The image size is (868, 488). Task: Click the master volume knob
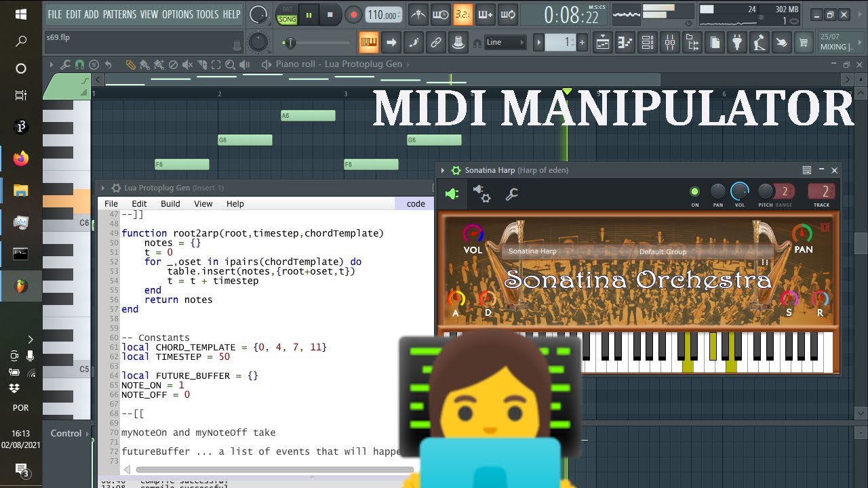258,14
